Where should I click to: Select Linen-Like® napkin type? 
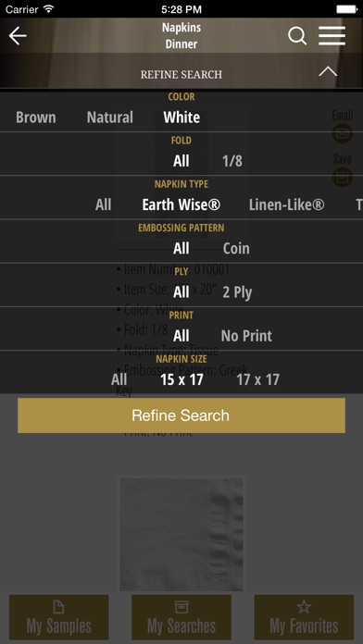point(286,204)
